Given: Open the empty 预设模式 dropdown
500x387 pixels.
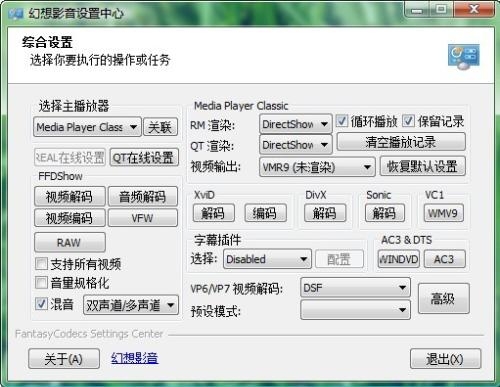Looking at the screenshot, I should pyautogui.click(x=355, y=310).
